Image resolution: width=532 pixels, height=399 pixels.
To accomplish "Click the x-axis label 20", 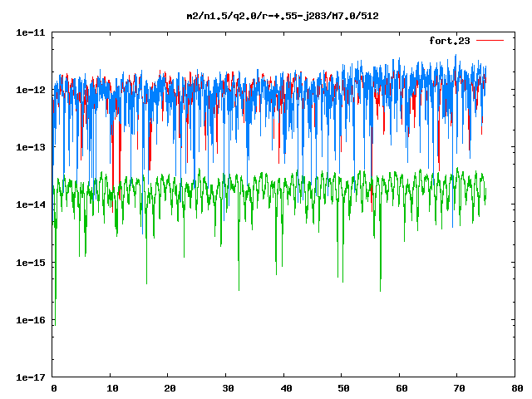I will 170,388.
